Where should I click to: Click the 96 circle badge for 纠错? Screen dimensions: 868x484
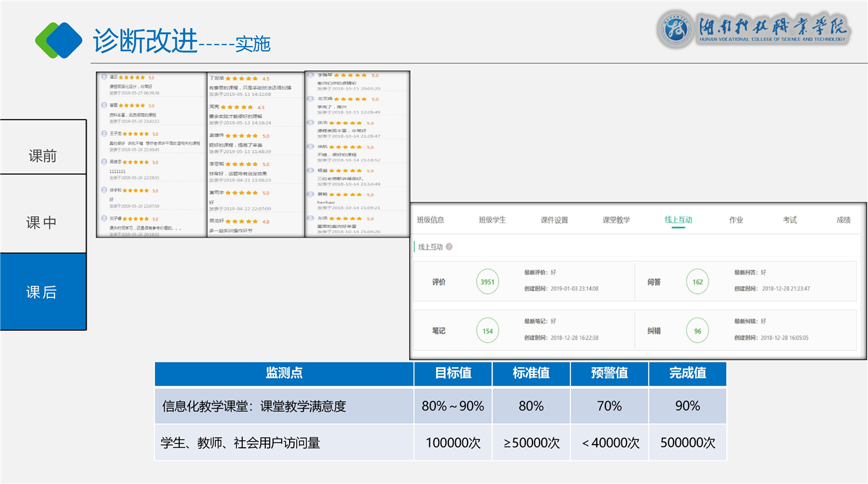click(697, 331)
